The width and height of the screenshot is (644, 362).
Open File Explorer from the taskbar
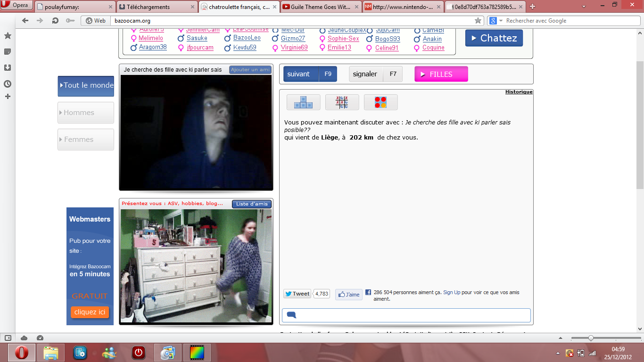tap(50, 353)
